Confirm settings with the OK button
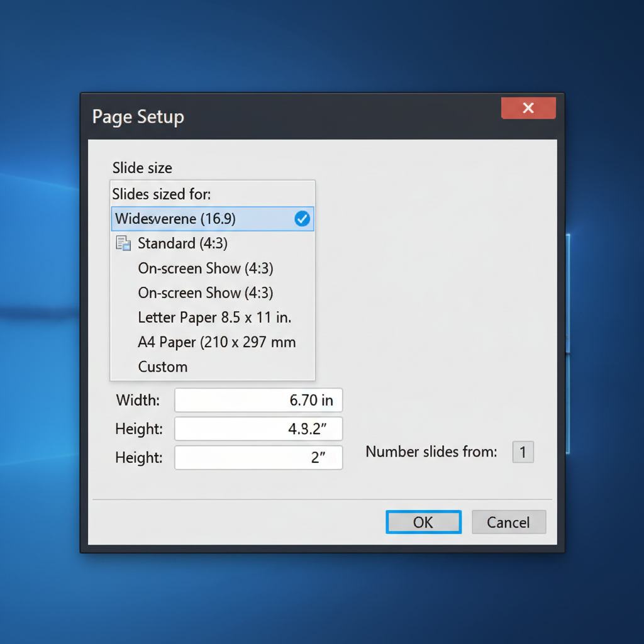This screenshot has width=644, height=644. (x=423, y=522)
